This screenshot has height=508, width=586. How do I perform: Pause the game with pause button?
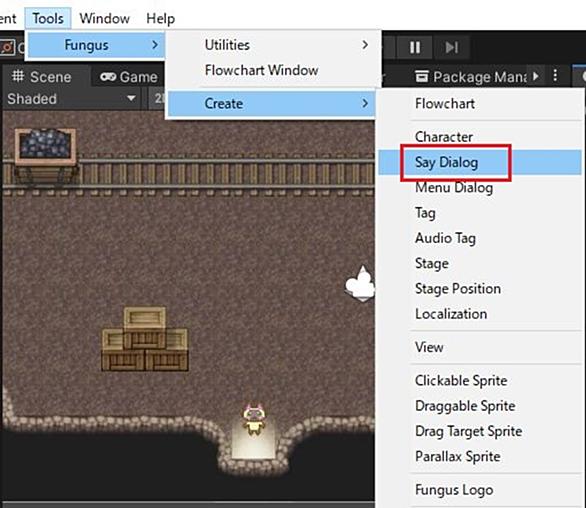(x=415, y=47)
